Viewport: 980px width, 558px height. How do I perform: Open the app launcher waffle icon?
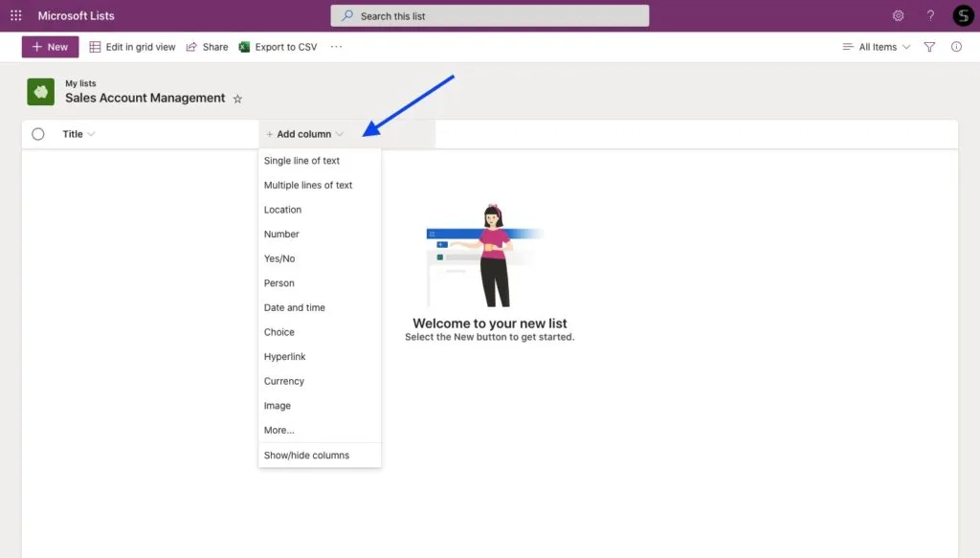pos(15,15)
